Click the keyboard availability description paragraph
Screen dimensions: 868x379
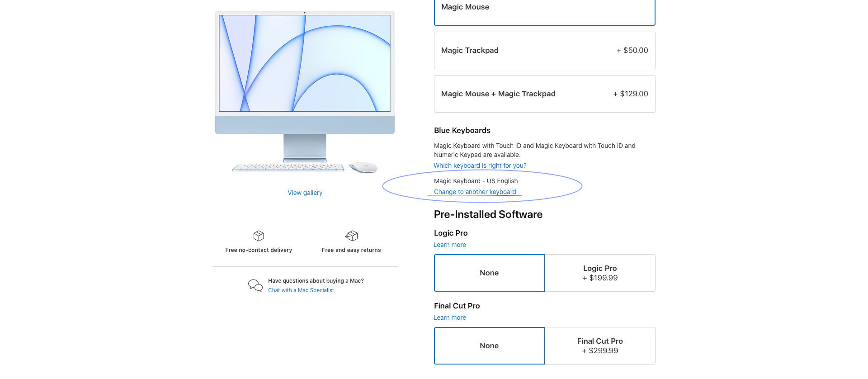point(535,150)
